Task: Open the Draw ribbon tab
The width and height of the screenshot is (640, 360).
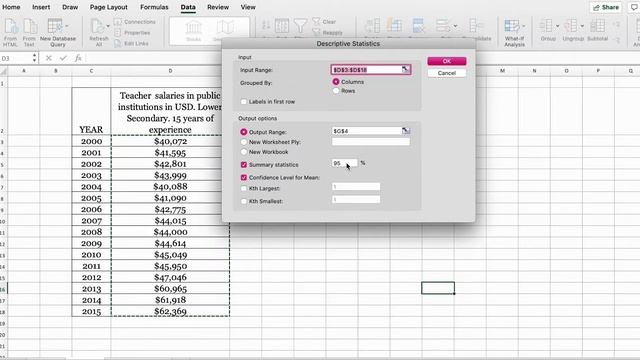Action: point(70,7)
